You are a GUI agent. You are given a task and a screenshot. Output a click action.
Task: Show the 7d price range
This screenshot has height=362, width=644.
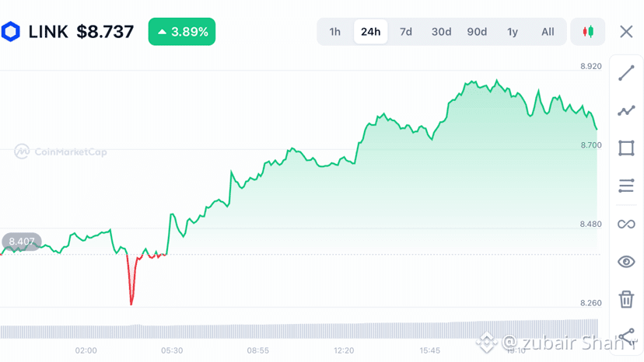click(406, 32)
